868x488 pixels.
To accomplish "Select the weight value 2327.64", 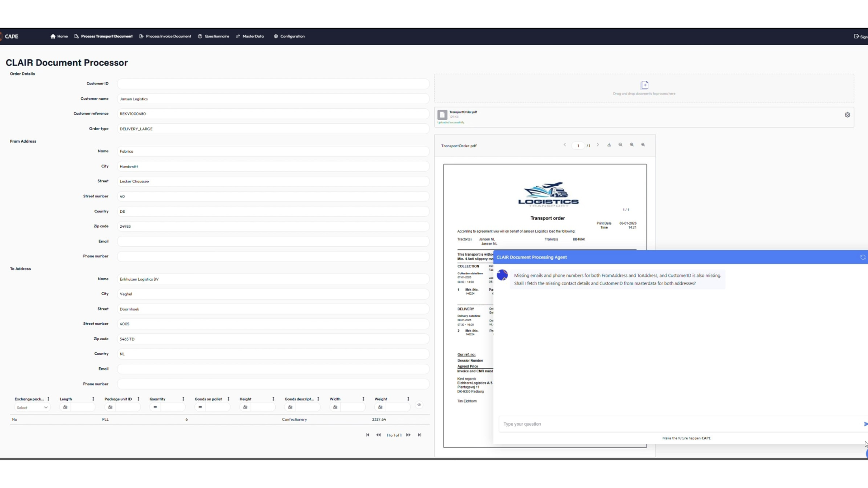I will pyautogui.click(x=379, y=419).
